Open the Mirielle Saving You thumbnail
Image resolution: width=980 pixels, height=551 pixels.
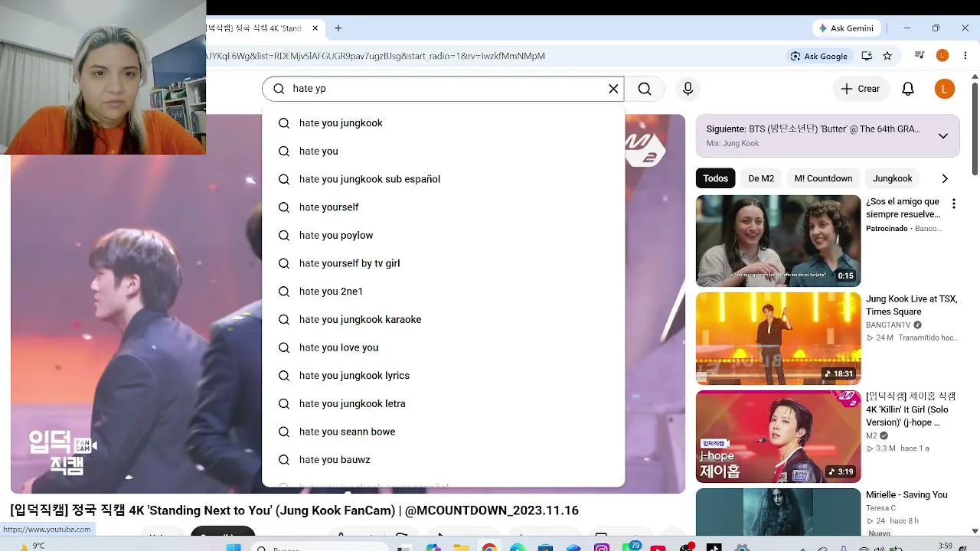click(778, 512)
